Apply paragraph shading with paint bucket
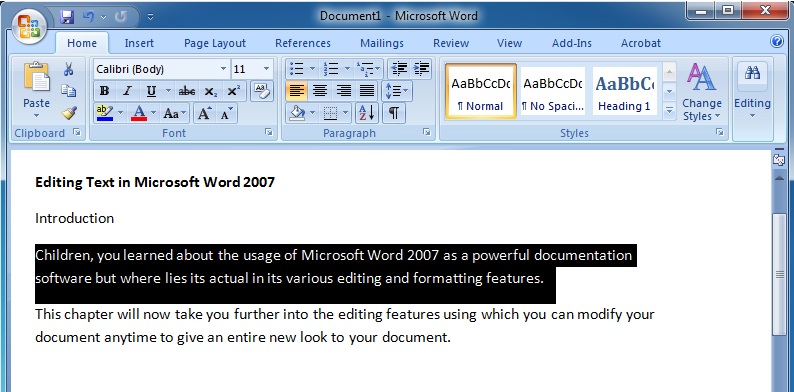This screenshot has height=392, width=794. click(x=296, y=113)
